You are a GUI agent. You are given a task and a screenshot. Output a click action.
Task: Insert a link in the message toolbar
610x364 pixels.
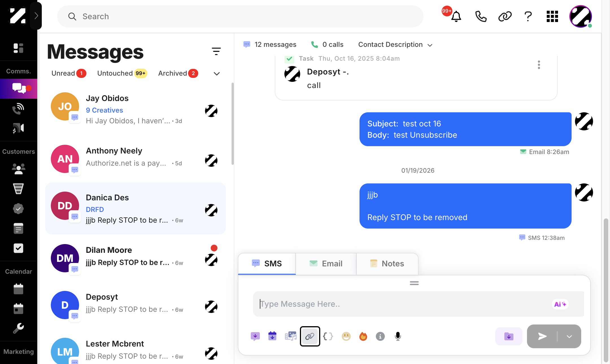[310, 336]
